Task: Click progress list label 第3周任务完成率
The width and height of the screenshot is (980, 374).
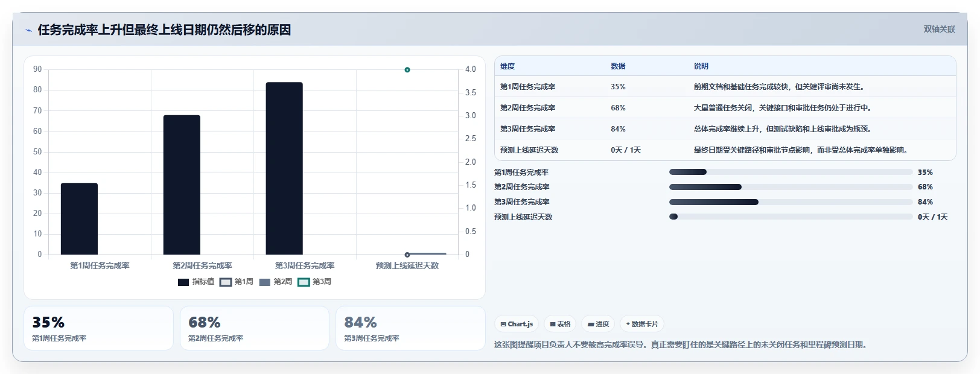Action: point(522,202)
